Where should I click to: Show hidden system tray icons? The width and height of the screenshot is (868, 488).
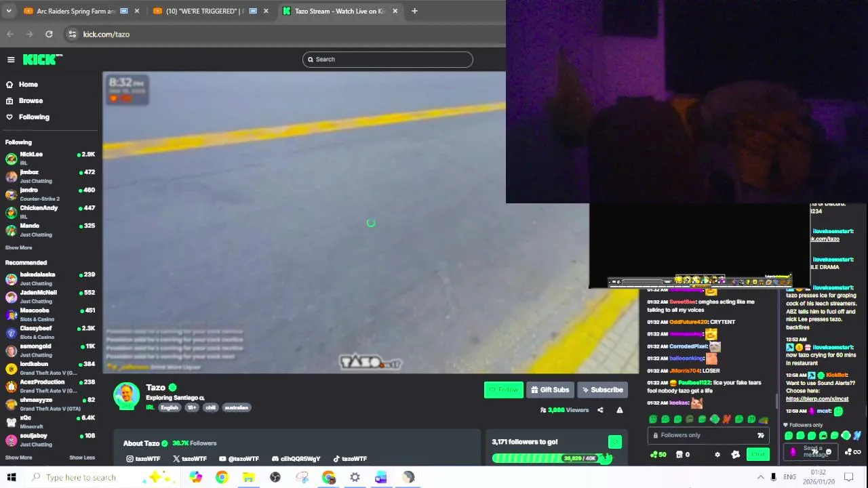(x=760, y=477)
